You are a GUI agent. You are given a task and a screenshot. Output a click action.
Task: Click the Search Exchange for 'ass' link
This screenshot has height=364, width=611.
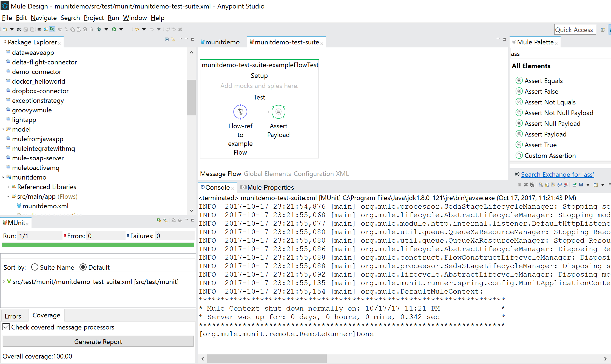(x=557, y=175)
